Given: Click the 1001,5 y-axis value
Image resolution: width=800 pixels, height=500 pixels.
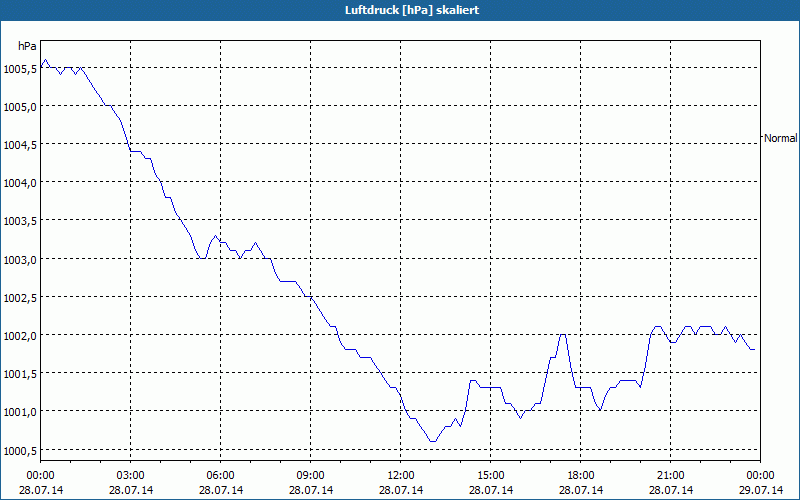Looking at the screenshot, I should [x=20, y=374].
